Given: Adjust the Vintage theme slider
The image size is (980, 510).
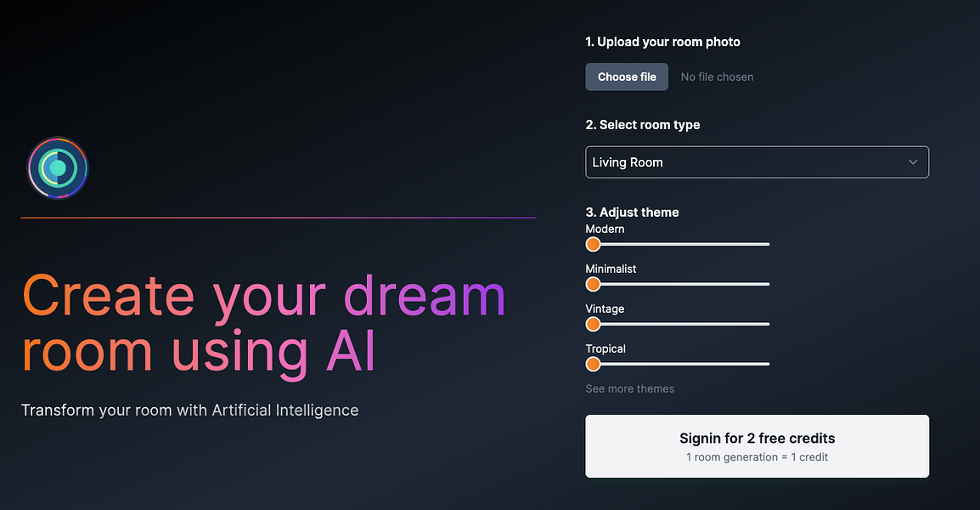Looking at the screenshot, I should [592, 324].
